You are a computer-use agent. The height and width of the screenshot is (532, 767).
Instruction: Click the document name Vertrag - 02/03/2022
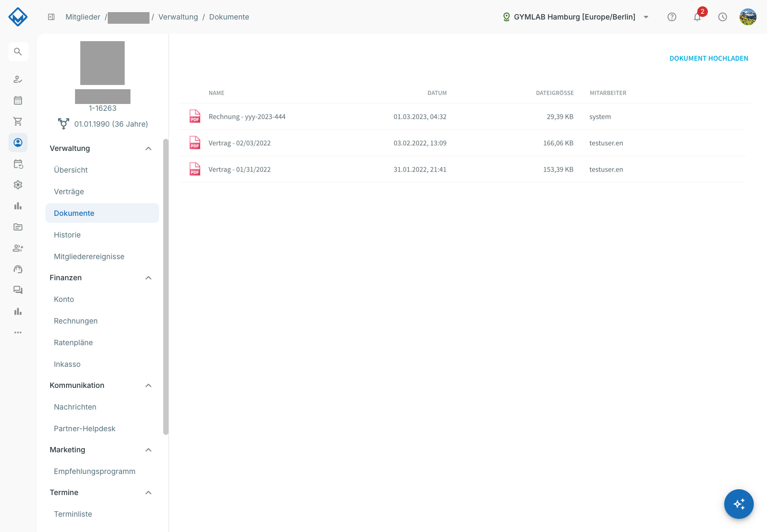[x=239, y=143]
